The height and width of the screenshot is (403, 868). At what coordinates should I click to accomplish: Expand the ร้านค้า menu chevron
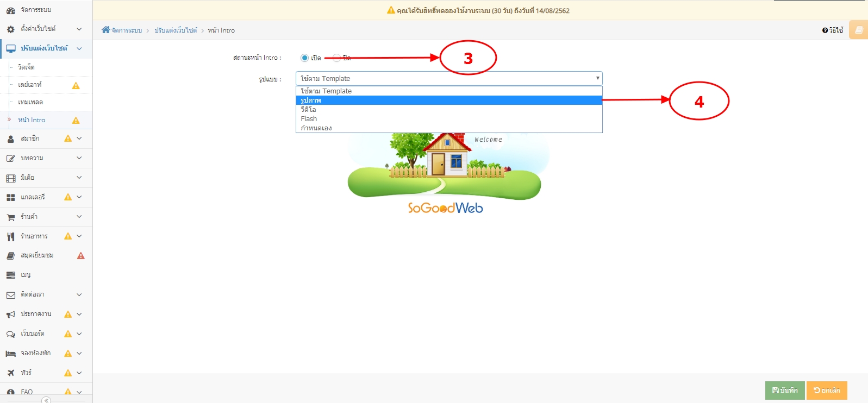79,217
